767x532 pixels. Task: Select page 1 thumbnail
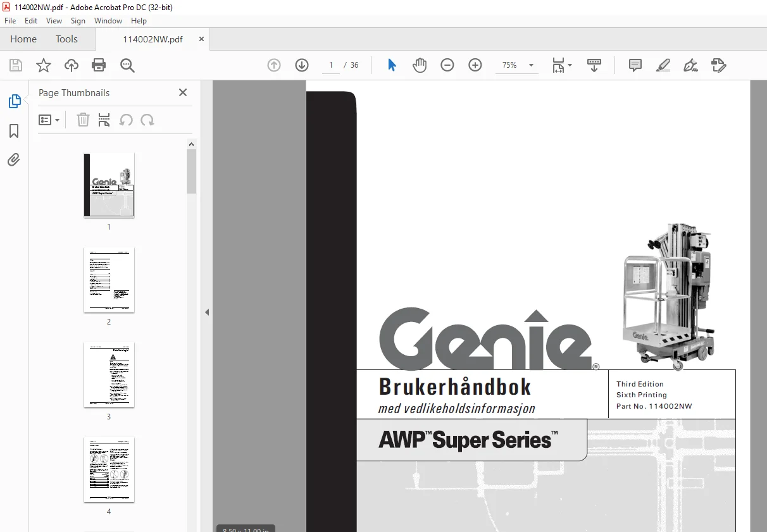109,185
